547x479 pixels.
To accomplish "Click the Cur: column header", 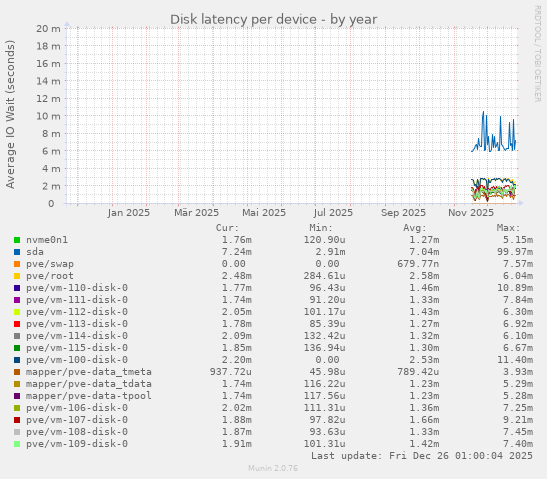I will (227, 228).
